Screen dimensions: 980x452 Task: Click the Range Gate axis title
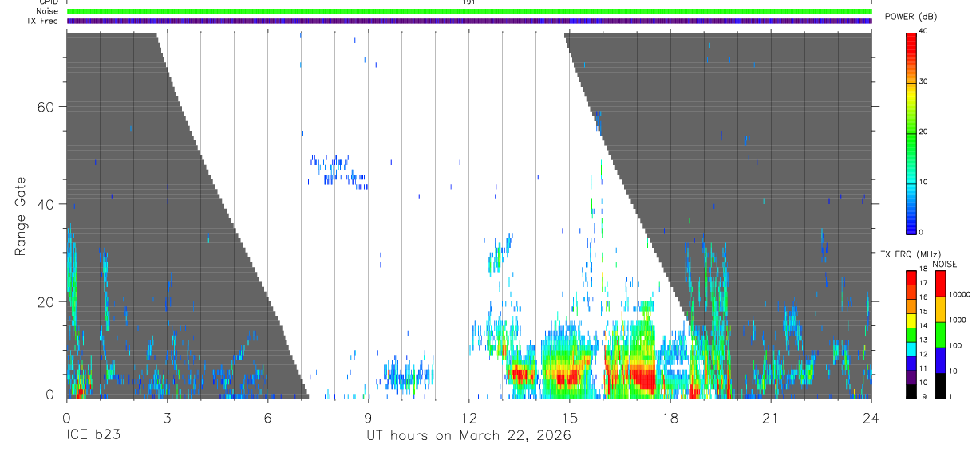point(22,215)
